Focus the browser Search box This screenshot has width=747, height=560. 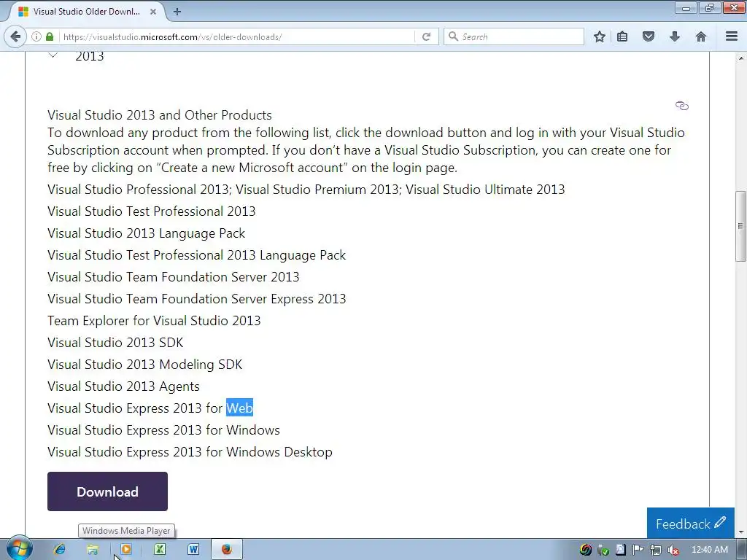tap(514, 36)
